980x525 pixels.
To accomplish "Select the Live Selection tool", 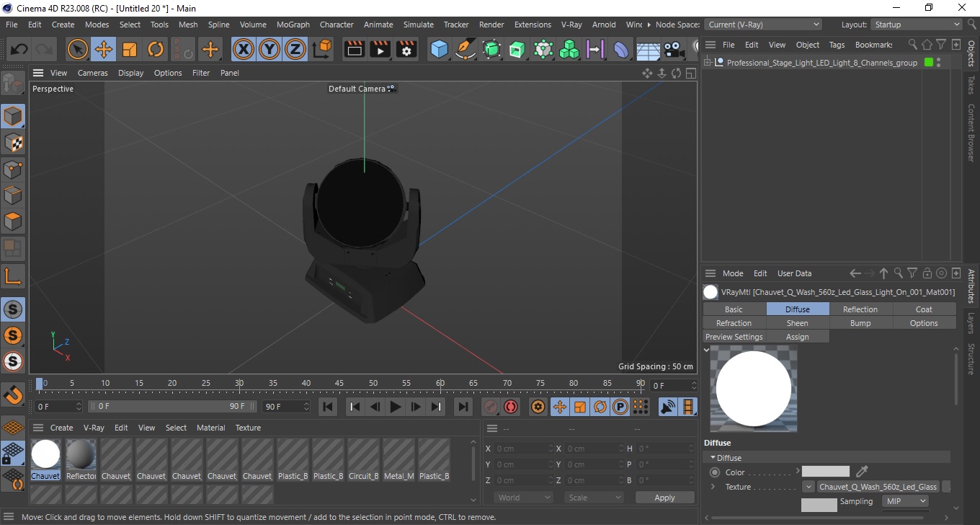I will [x=77, y=49].
